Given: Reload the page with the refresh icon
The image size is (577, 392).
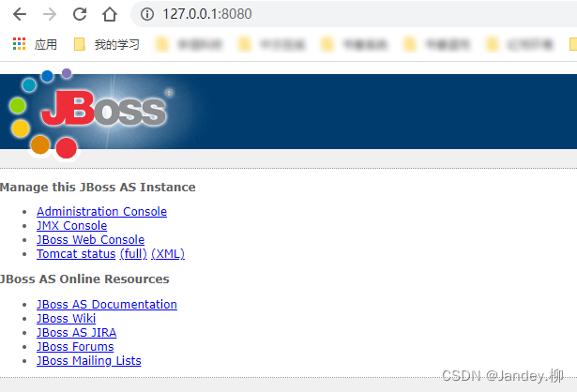Looking at the screenshot, I should (x=80, y=14).
